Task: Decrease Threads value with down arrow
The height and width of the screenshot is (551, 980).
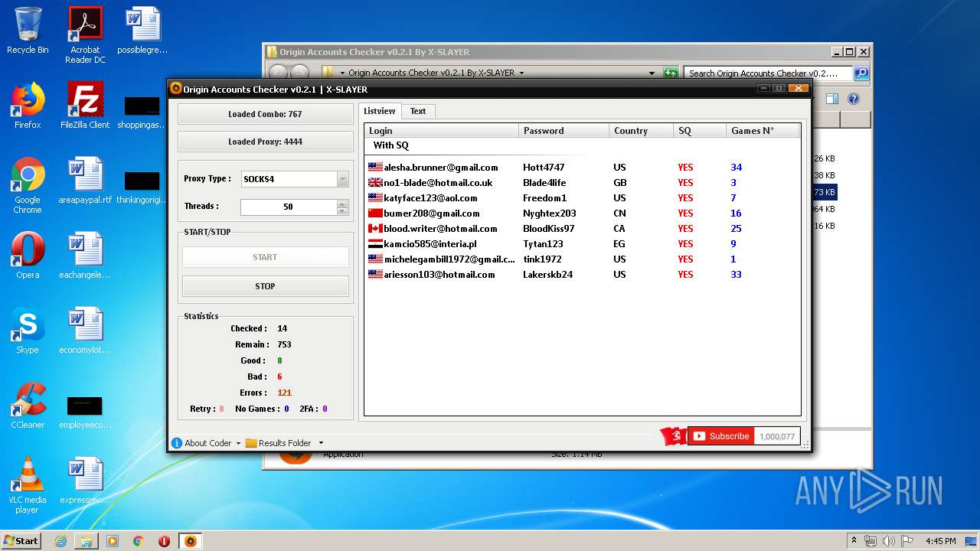Action: [x=342, y=210]
